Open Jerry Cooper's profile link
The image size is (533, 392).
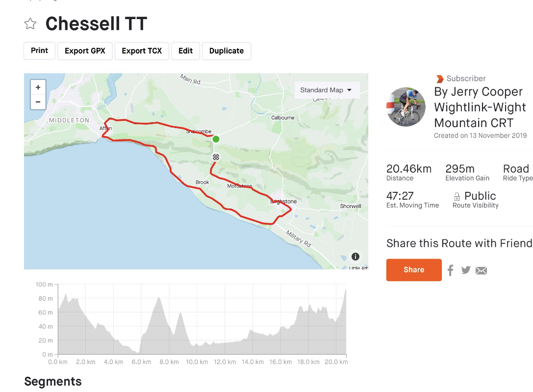coord(486,92)
